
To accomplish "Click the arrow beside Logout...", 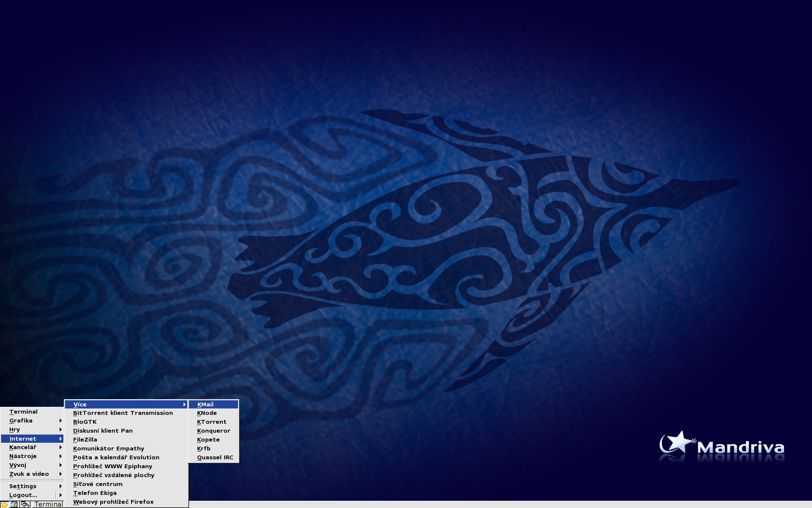I will 60,495.
